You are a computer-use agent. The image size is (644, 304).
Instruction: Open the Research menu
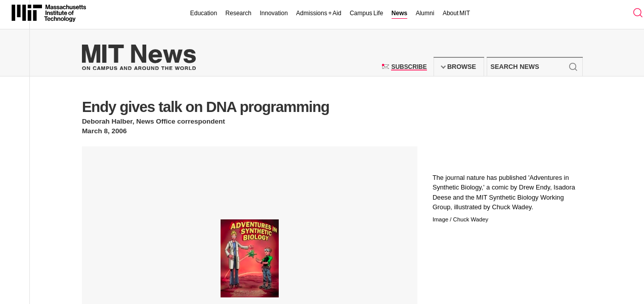click(x=238, y=13)
